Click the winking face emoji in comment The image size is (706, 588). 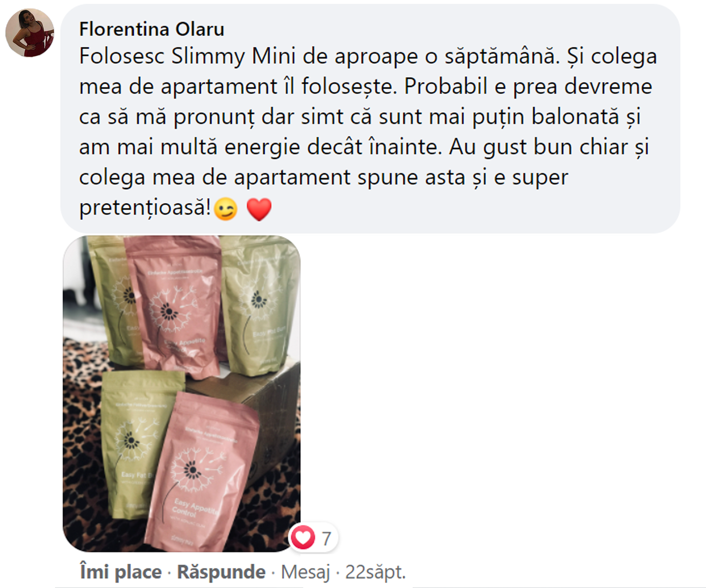click(x=226, y=209)
